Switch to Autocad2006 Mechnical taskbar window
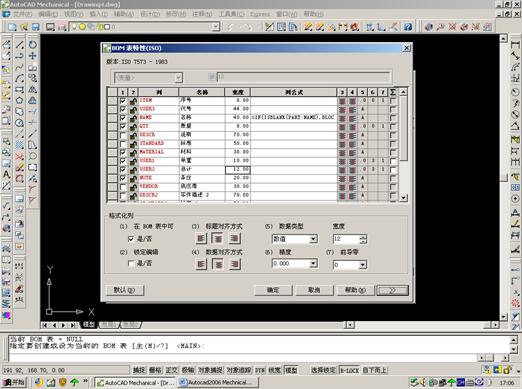This screenshot has height=389, width=522. pyautogui.click(x=218, y=382)
